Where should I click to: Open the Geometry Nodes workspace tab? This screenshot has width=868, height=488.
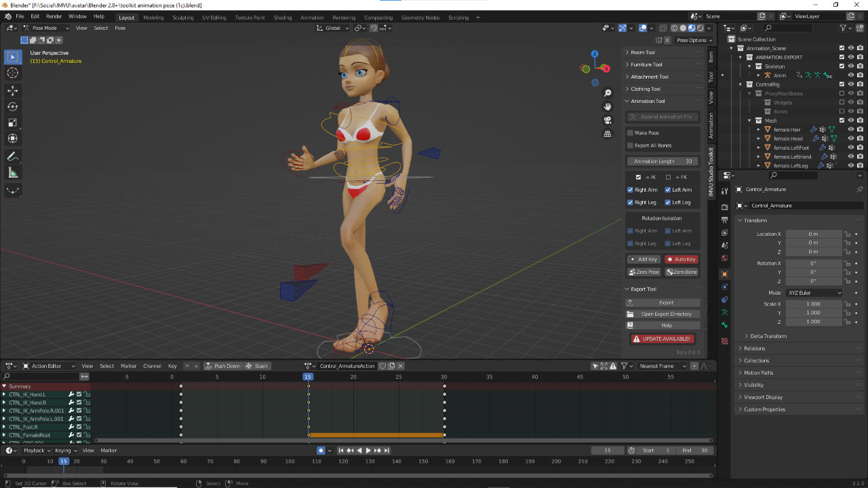pyautogui.click(x=420, y=18)
